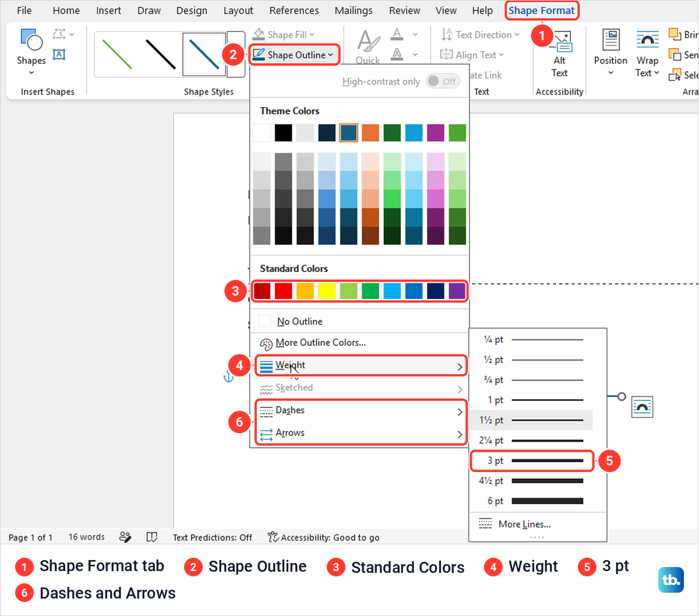Image resolution: width=699 pixels, height=616 pixels.
Task: Choose the ¼ pt line weight
Action: coord(532,339)
